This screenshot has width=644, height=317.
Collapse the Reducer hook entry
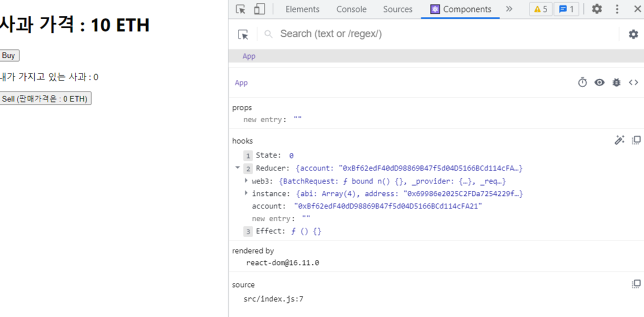pos(237,168)
